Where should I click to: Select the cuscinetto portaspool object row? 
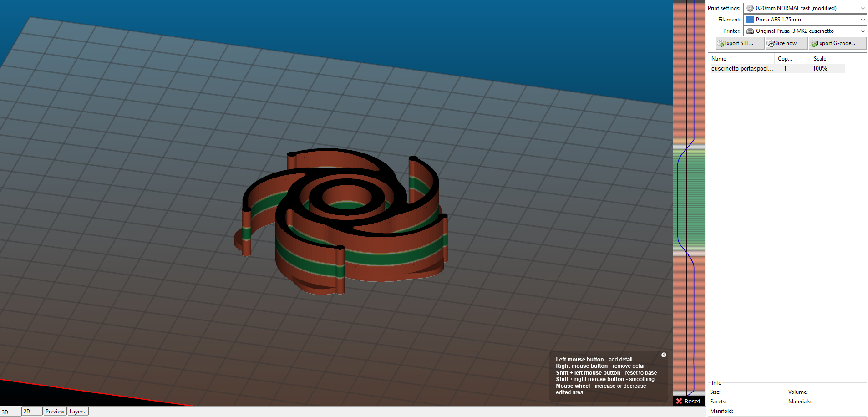[x=777, y=68]
